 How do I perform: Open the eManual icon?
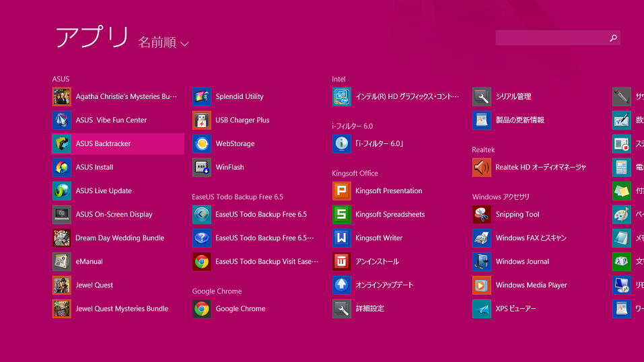click(62, 262)
